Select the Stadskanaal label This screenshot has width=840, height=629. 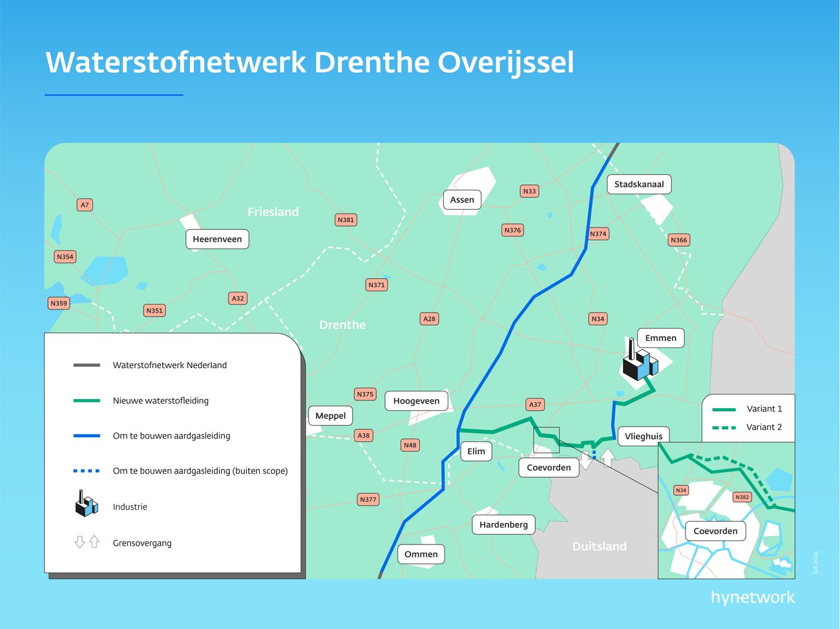(x=638, y=184)
